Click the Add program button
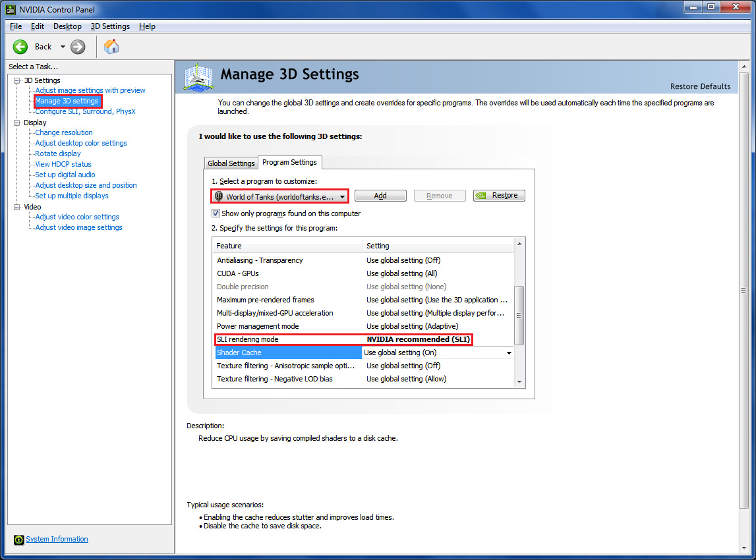The image size is (756, 560). click(x=380, y=196)
